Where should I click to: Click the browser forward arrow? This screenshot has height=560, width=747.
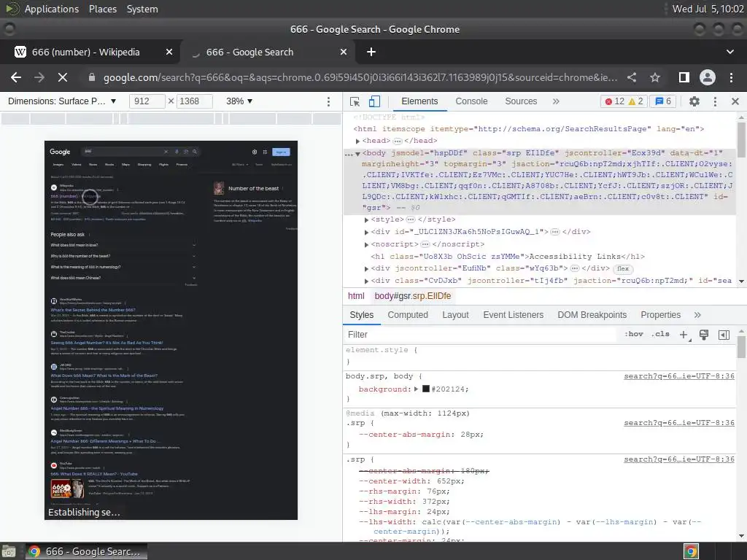tap(39, 77)
